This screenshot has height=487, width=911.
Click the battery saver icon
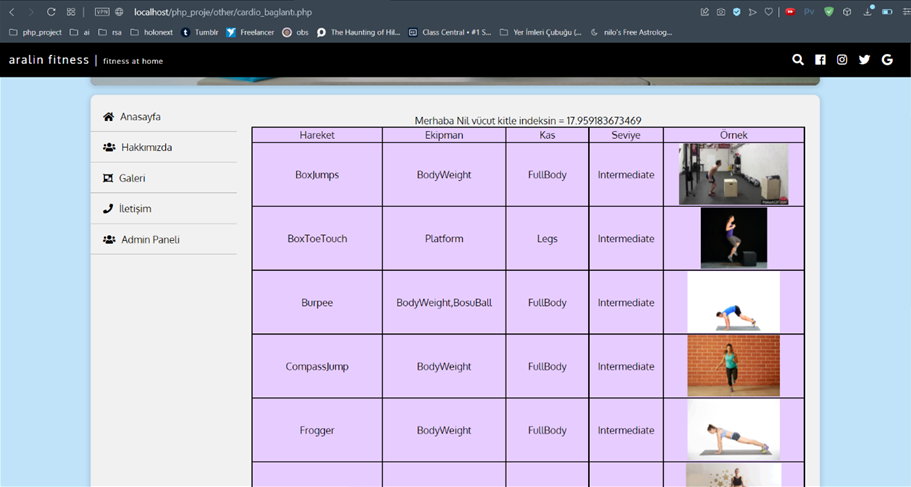pos(887,12)
